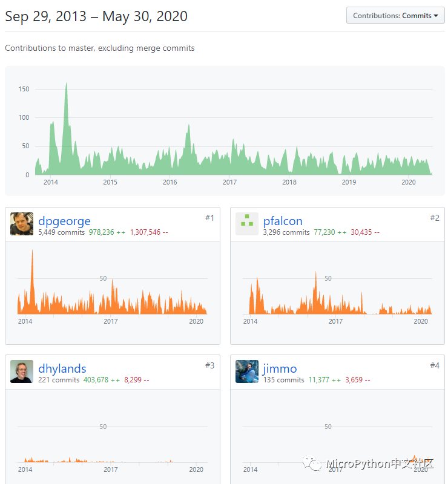448x484 pixels.
Task: Open the pfalcon username link
Action: [x=283, y=221]
